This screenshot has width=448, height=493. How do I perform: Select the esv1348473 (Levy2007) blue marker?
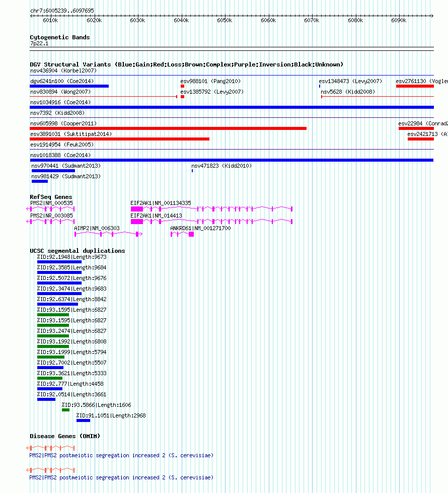320,86
